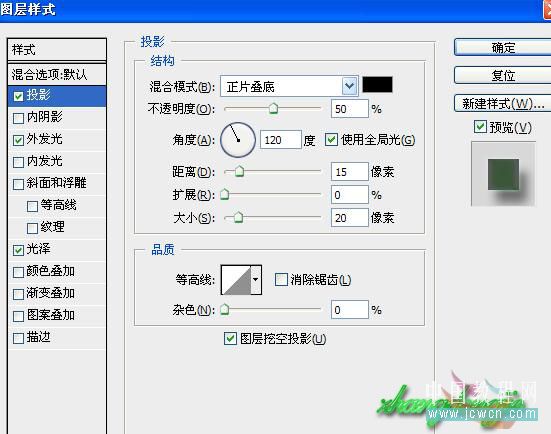Click the 大小 field showing 20

point(349,218)
